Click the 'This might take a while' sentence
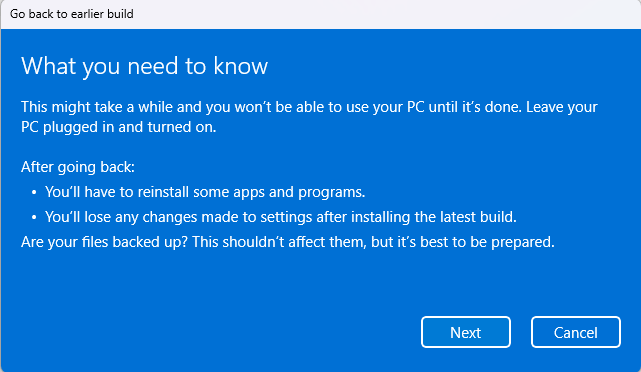The image size is (641, 372). [271, 107]
